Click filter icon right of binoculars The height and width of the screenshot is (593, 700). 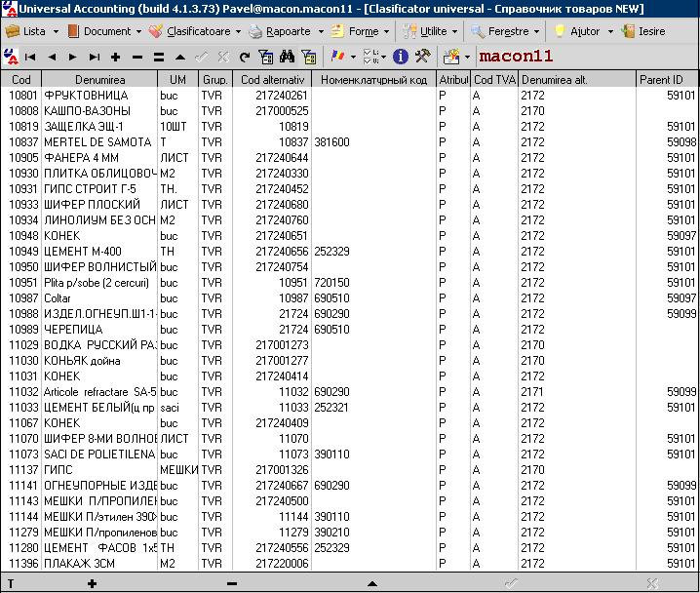(309, 58)
